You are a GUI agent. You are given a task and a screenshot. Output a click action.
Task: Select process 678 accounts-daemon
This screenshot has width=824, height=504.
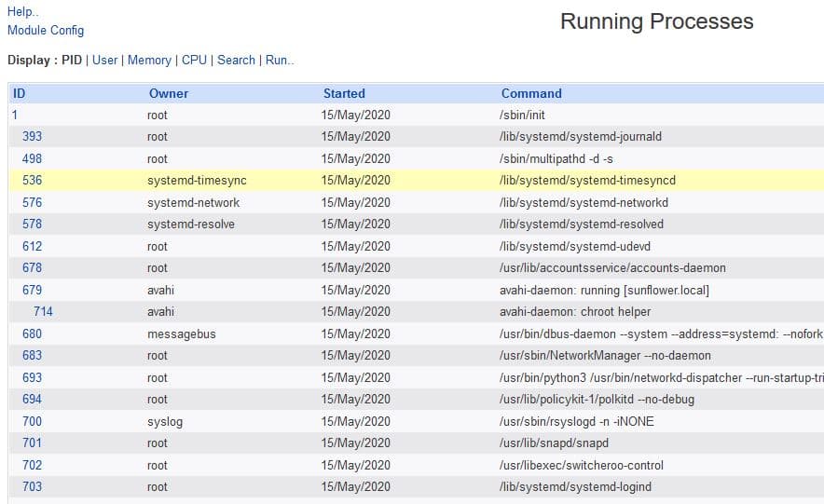[32, 267]
